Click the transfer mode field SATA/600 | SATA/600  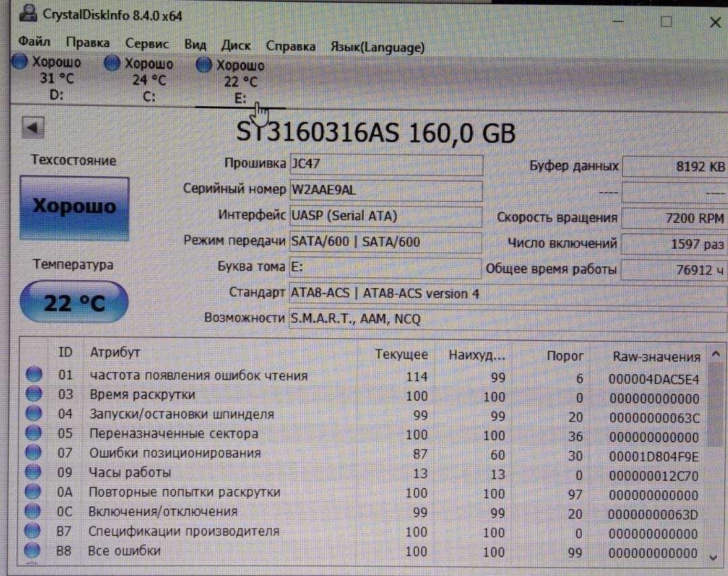(386, 241)
